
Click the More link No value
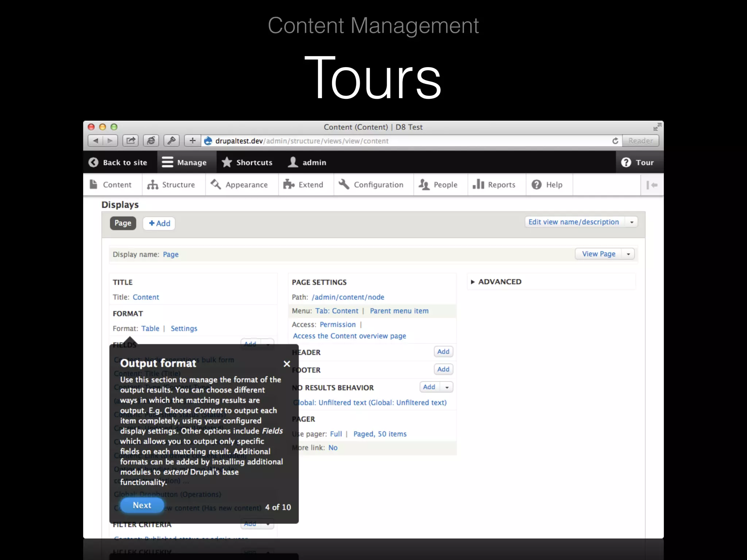click(333, 448)
